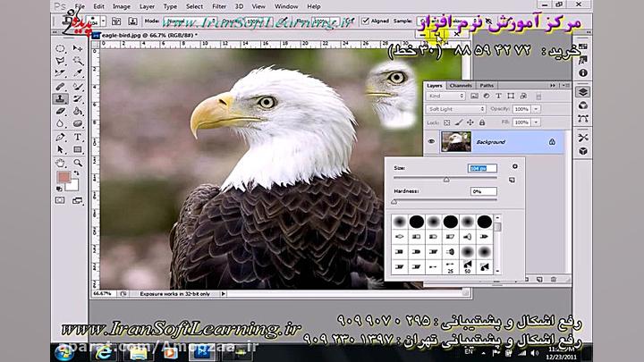Select the Healing Brush tool
The image size is (644, 362).
point(61,86)
